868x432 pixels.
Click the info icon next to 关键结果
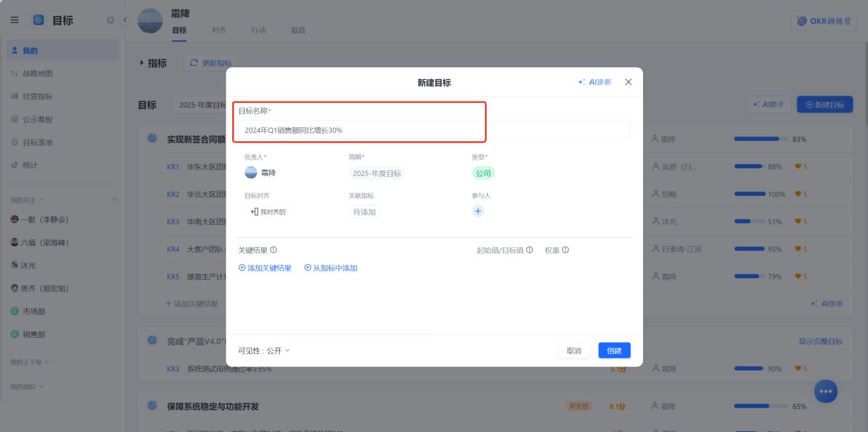(273, 250)
